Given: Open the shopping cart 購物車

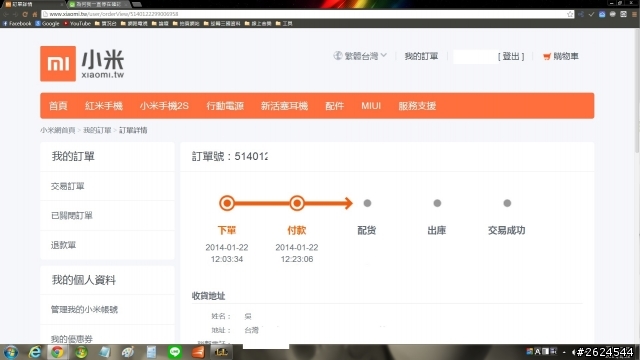Looking at the screenshot, I should click(x=561, y=56).
